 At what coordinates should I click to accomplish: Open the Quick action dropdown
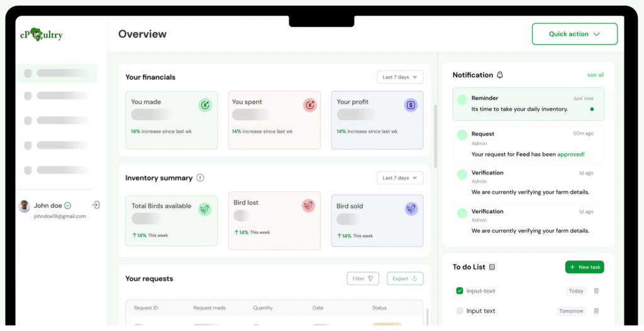(575, 34)
